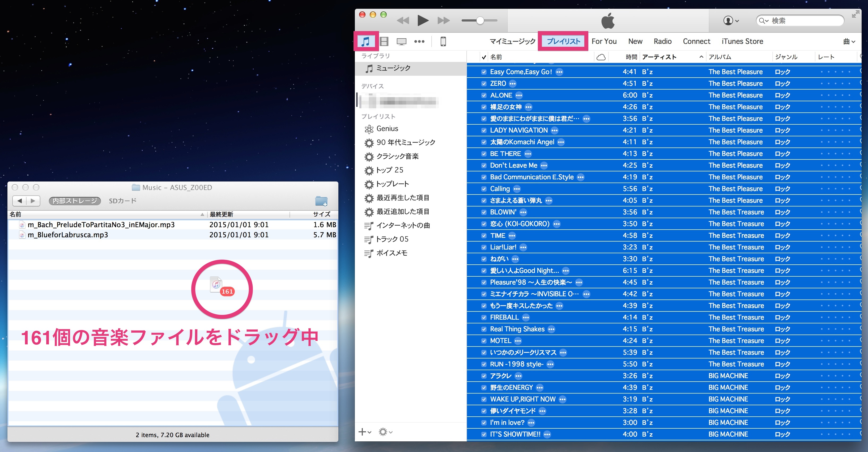
Task: Click the iTunes search field
Action: (x=800, y=20)
